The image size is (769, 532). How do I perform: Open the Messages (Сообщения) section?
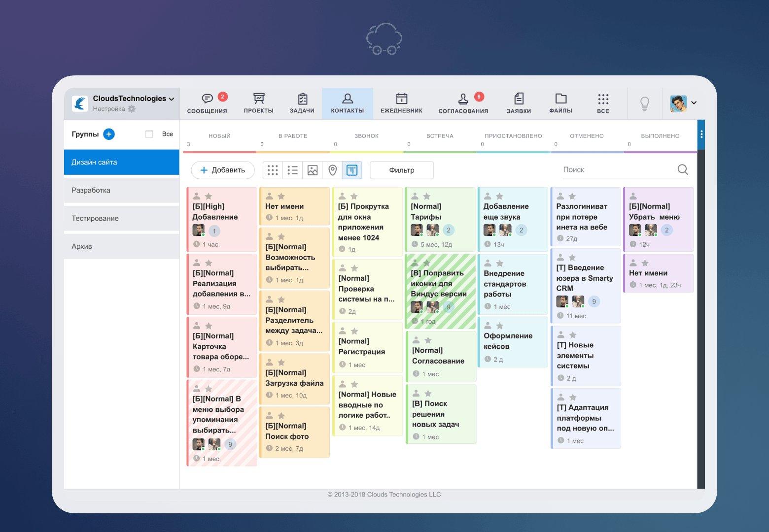(x=207, y=103)
